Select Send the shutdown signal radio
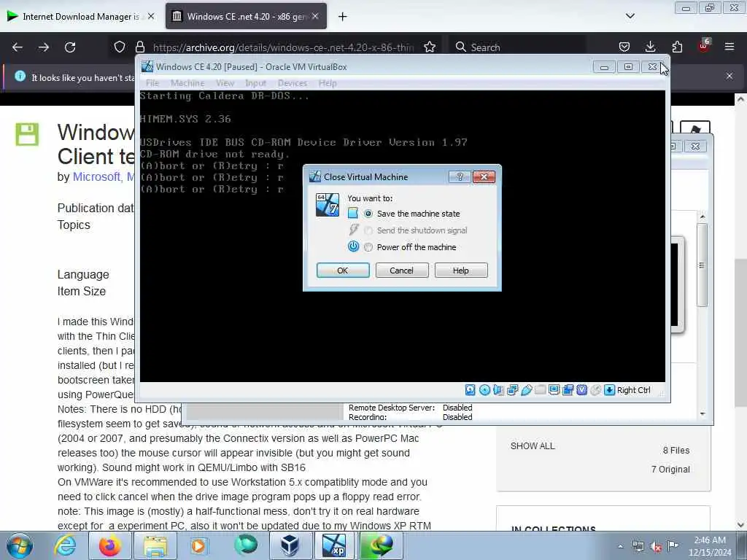This screenshot has width=747, height=560. (x=368, y=230)
